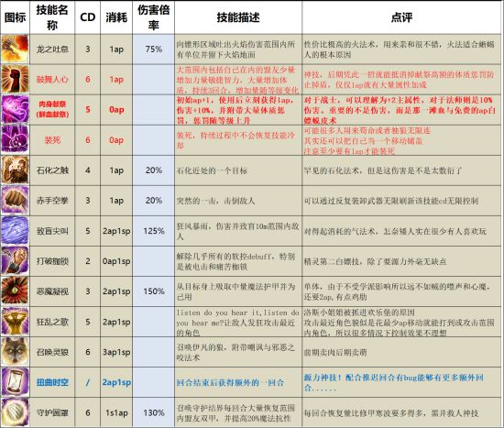Select the 130% damage multiplier cell

[154, 412]
